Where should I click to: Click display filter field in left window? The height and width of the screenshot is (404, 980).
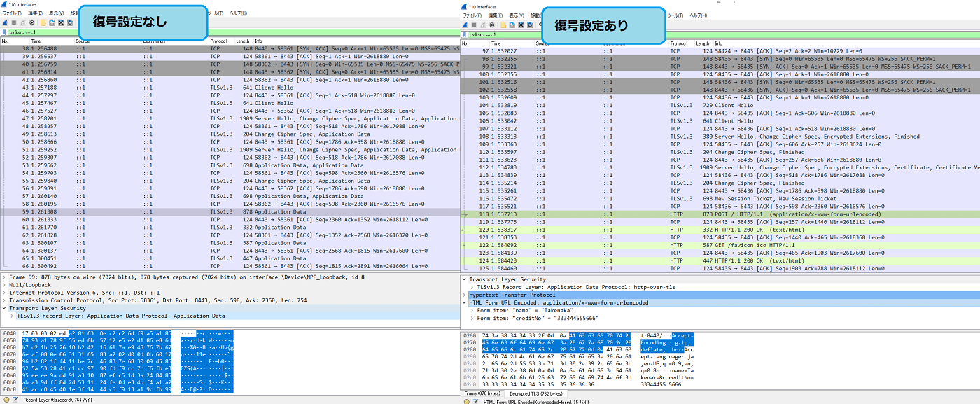(234, 33)
